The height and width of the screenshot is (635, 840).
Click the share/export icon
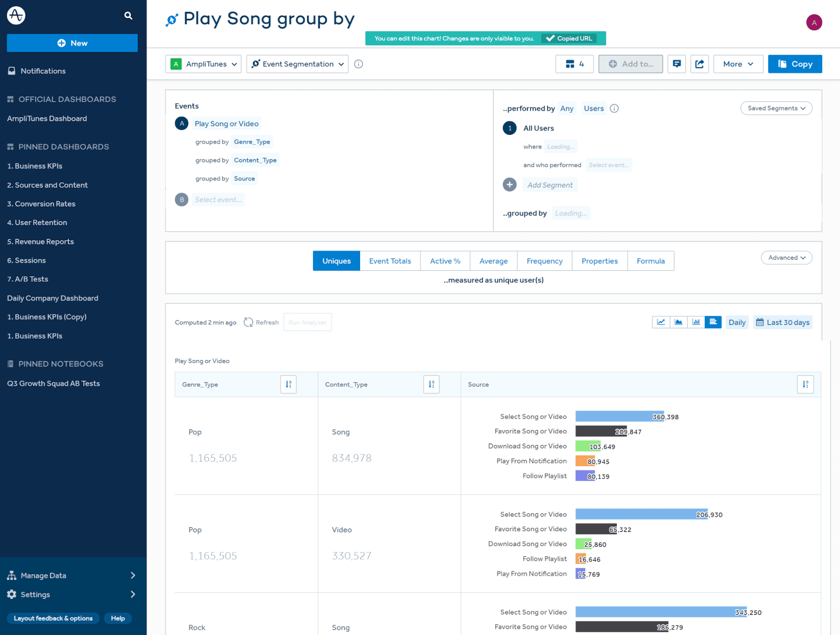pyautogui.click(x=699, y=64)
